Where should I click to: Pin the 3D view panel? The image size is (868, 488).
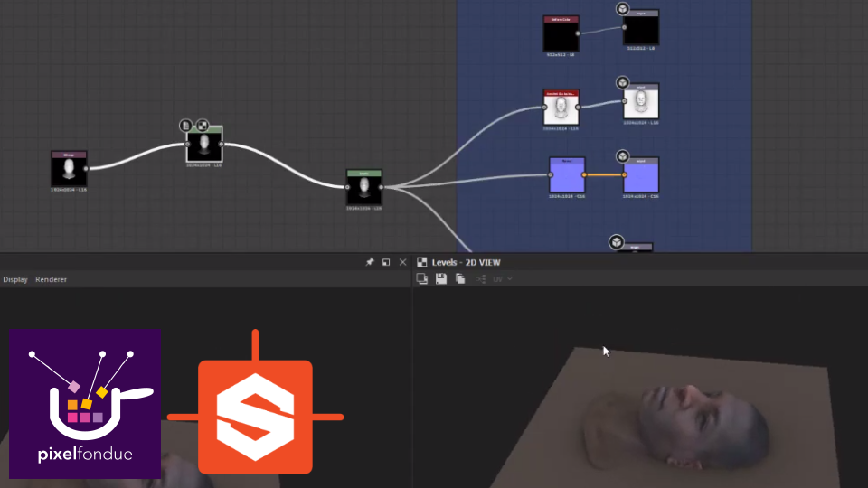coord(370,262)
